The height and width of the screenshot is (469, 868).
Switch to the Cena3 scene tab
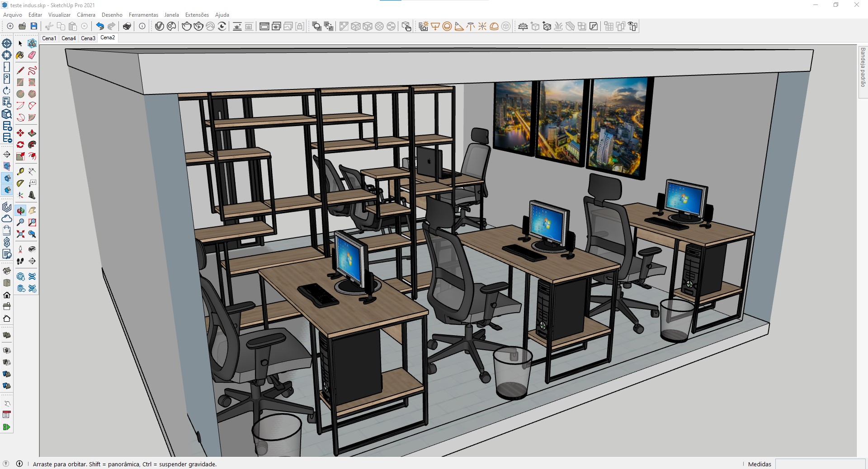click(x=88, y=38)
